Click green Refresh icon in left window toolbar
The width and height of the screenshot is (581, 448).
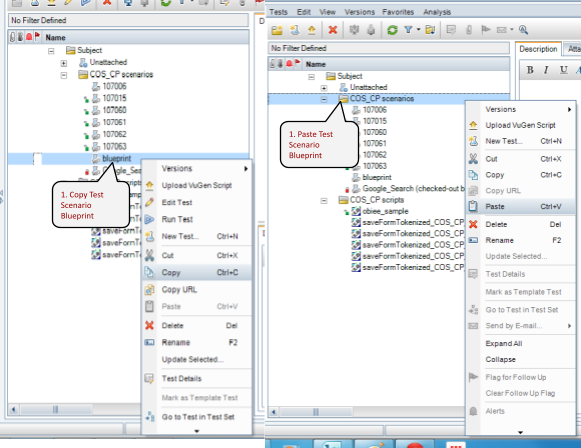(x=166, y=3)
